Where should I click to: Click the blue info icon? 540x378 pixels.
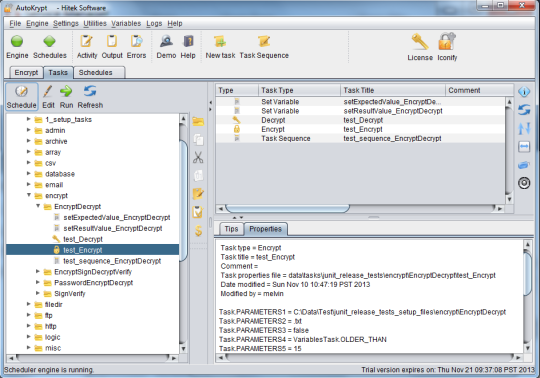pyautogui.click(x=524, y=92)
